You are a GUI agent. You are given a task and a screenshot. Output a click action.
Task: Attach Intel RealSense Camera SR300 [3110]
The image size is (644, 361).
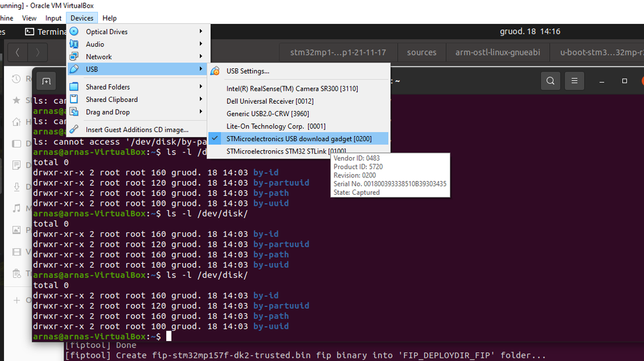[298, 88]
